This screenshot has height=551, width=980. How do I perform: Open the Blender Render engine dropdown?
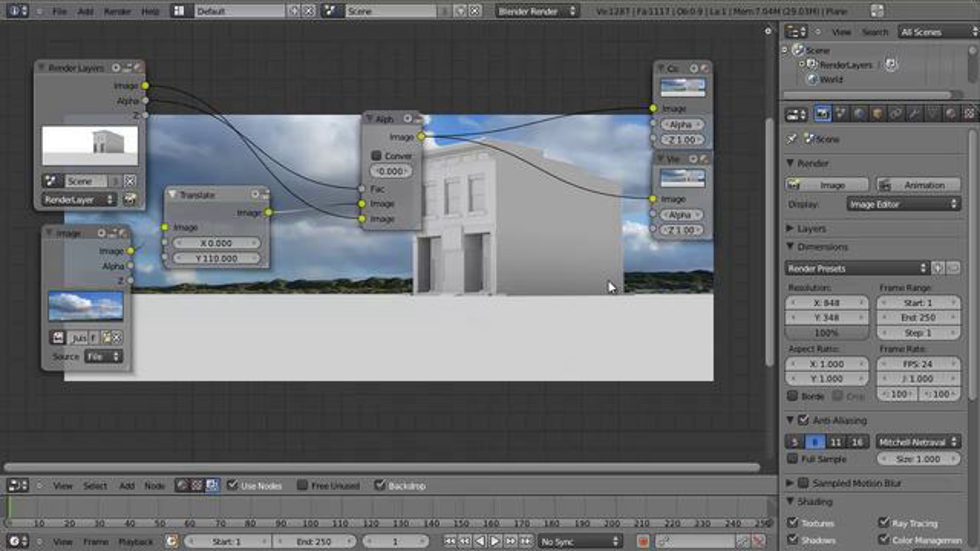pyautogui.click(x=537, y=11)
